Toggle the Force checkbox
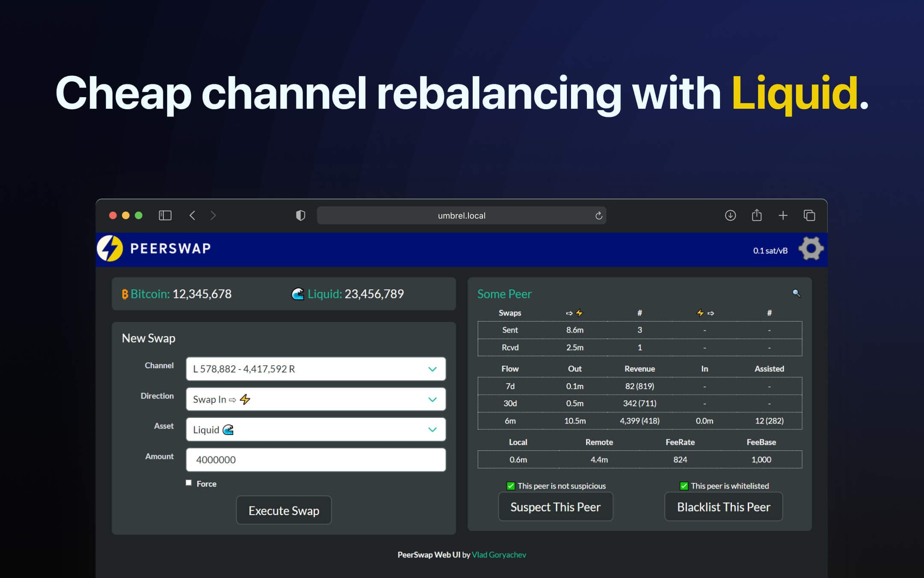 point(189,483)
